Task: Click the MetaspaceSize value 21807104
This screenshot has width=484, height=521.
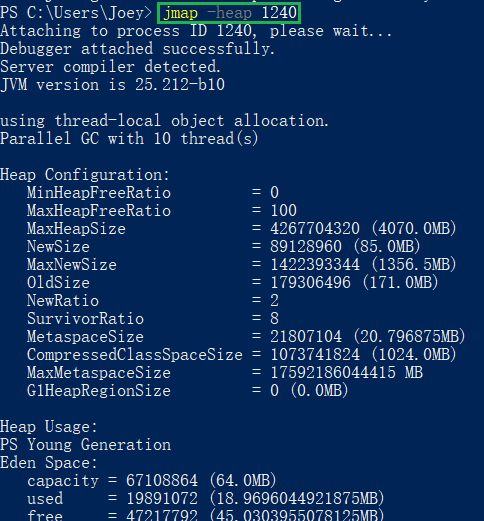Action: pyautogui.click(x=306, y=337)
